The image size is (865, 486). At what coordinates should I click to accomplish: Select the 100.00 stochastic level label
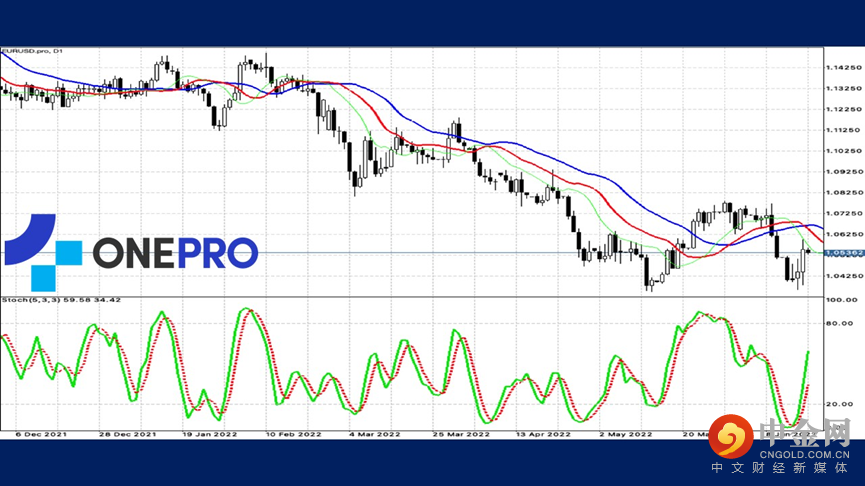tap(841, 300)
